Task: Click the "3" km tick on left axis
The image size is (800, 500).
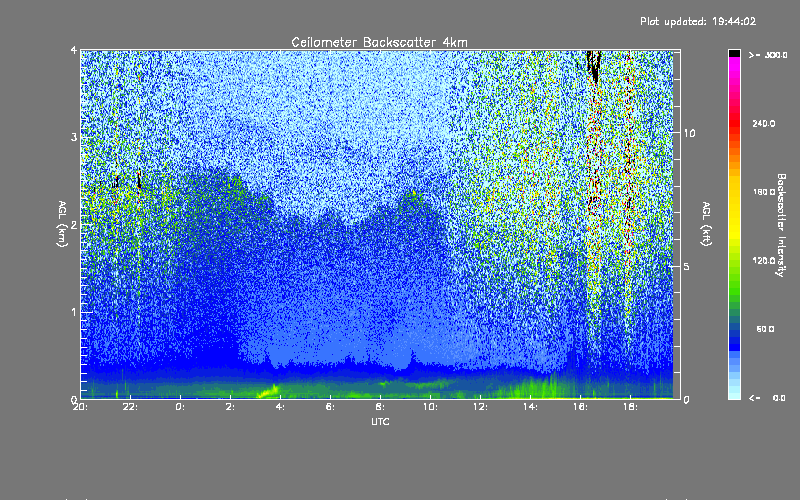Action: pos(74,137)
